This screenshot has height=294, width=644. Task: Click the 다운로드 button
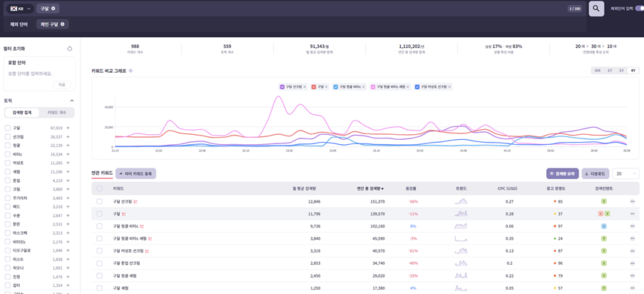click(595, 173)
